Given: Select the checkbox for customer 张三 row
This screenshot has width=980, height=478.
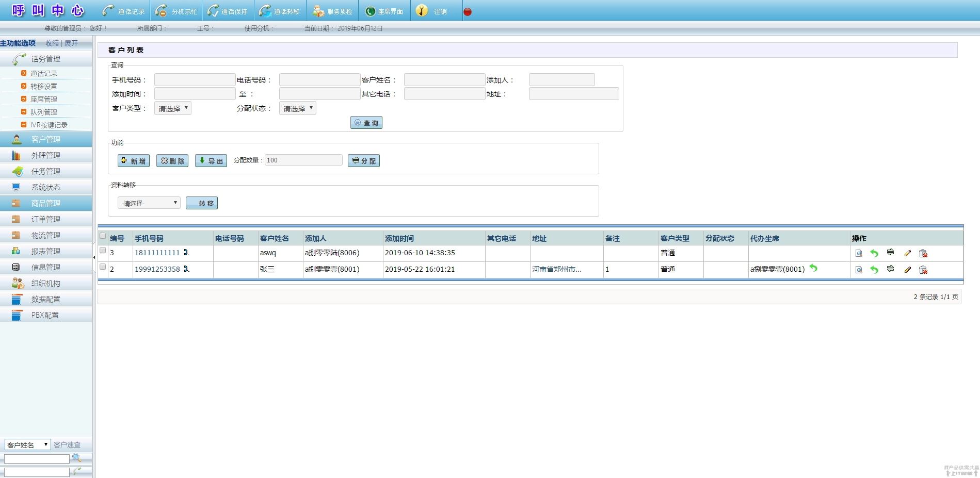Looking at the screenshot, I should tap(103, 267).
